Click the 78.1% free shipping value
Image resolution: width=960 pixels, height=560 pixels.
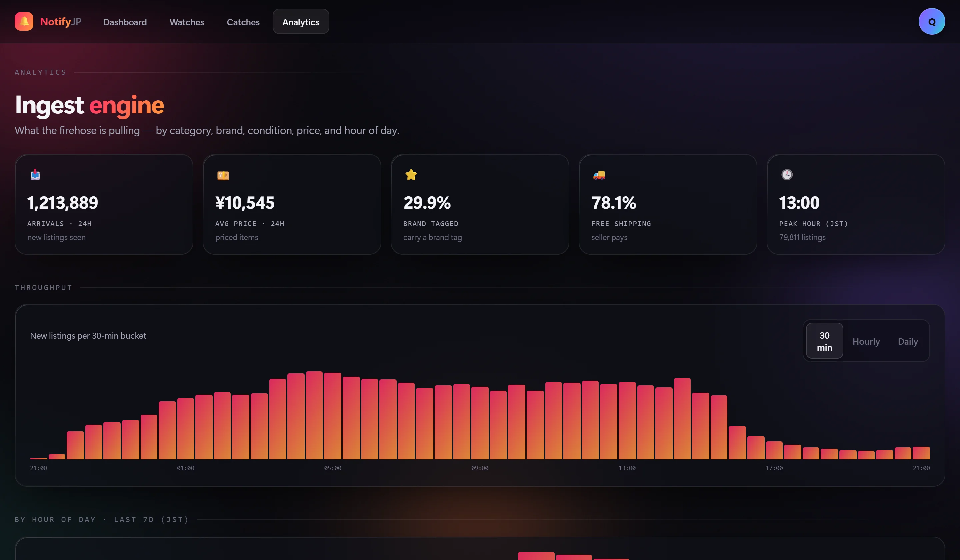tap(614, 203)
